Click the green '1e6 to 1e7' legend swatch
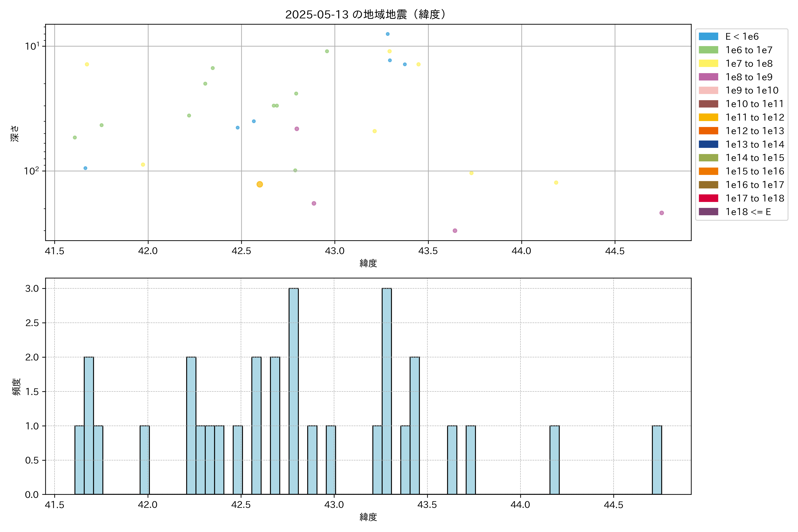The image size is (798, 532). coord(708,50)
